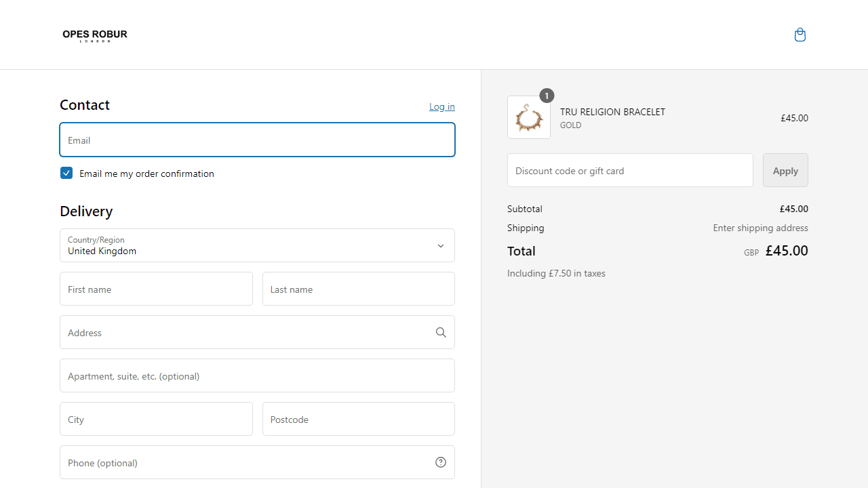Click the Subtotal £45.00 value
The height and width of the screenshot is (488, 868).
793,209
